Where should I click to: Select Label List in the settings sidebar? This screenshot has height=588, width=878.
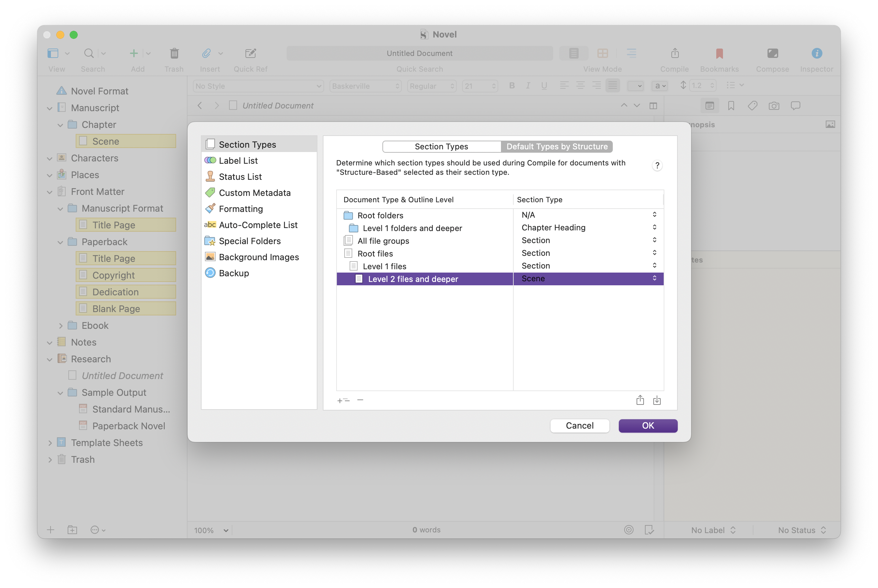238,160
